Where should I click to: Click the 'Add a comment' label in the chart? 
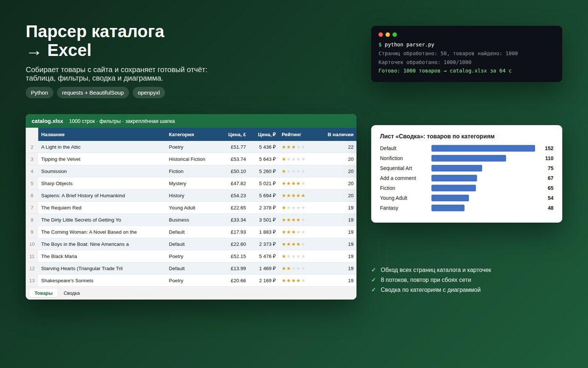pyautogui.click(x=398, y=178)
